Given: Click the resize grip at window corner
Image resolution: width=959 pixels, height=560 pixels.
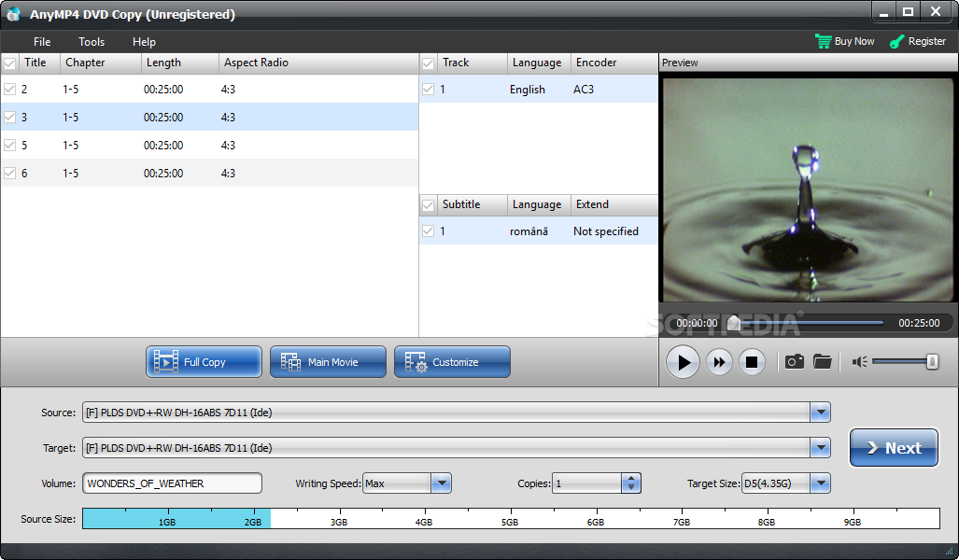Looking at the screenshot, I should pos(949,552).
